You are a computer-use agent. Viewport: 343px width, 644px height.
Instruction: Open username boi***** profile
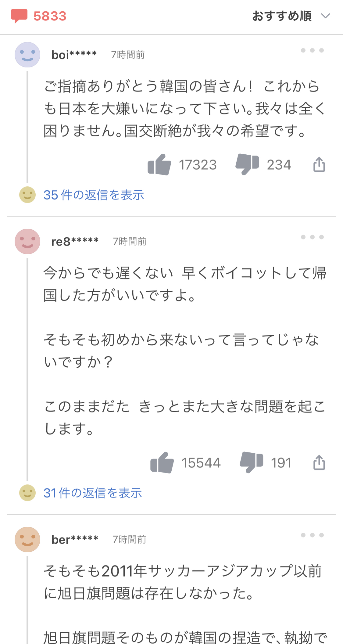74,55
